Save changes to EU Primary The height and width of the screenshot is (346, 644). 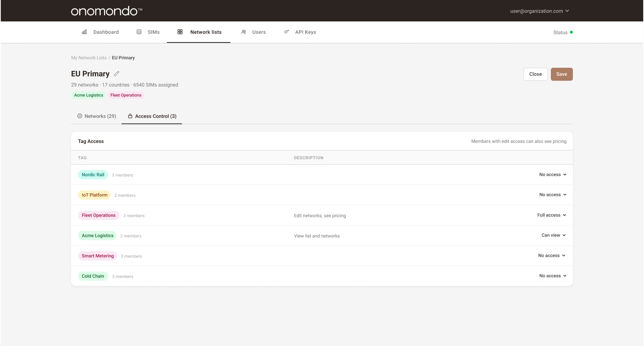pos(561,74)
